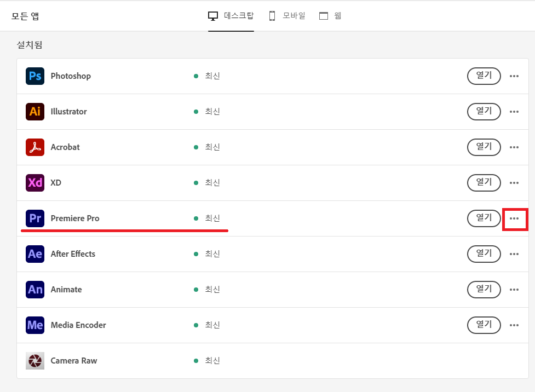
Task: Click 열기 button for Illustrator
Action: tap(484, 112)
